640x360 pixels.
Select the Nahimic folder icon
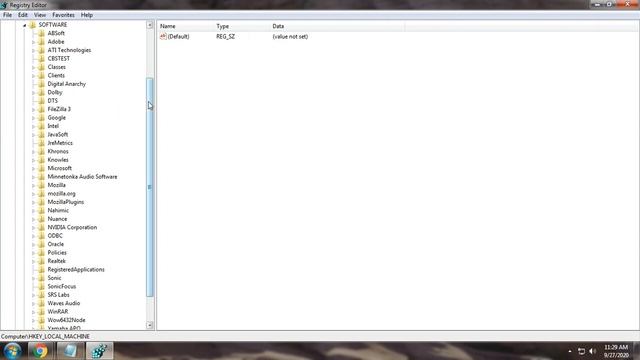(x=41, y=210)
